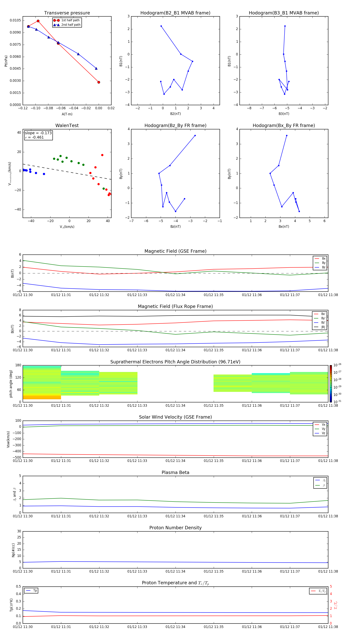Click the |B| legend entry in Flux Rope plot

[320, 327]
